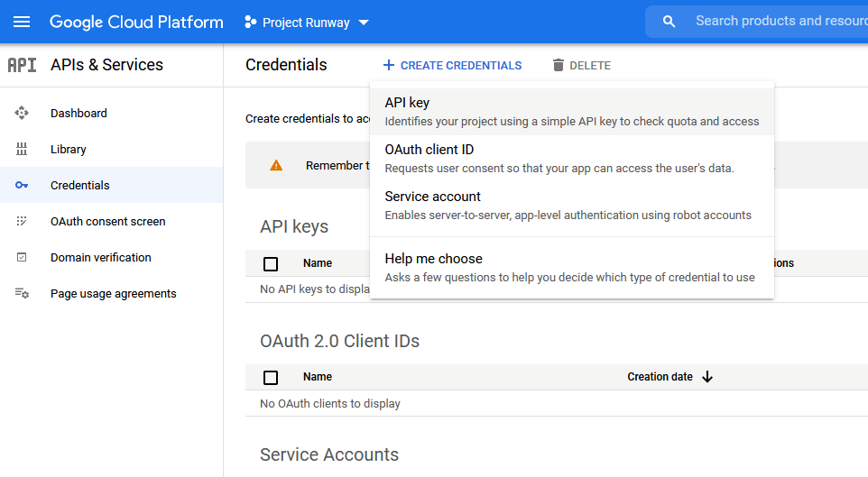868x477 pixels.
Task: Select Help me choose option
Action: (x=572, y=267)
